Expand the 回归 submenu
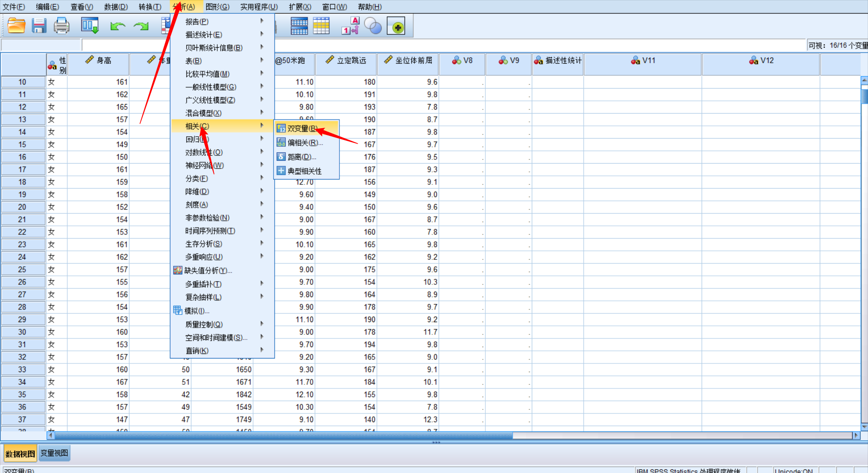 pos(195,139)
